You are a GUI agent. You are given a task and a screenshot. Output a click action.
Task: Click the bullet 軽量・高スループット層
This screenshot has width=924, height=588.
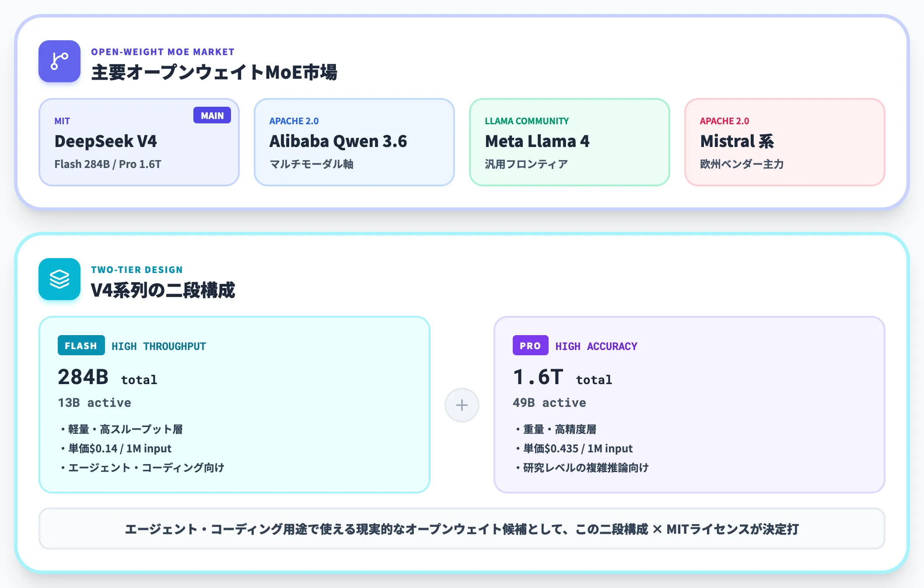121,429
